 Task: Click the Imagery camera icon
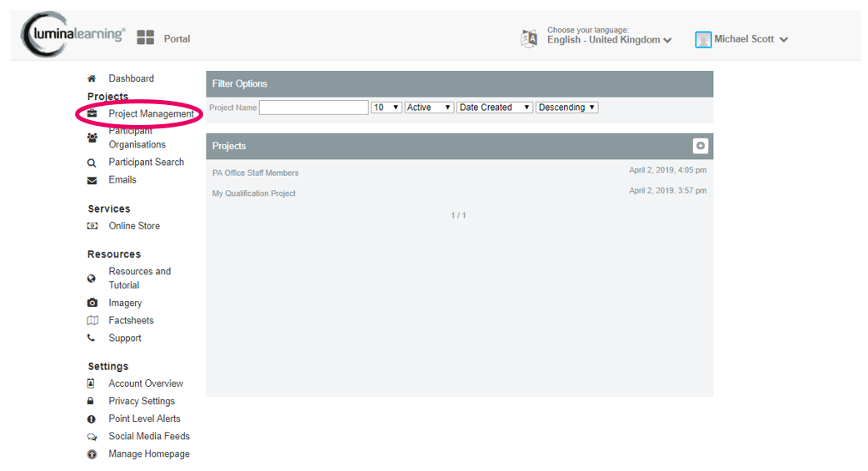[x=92, y=303]
